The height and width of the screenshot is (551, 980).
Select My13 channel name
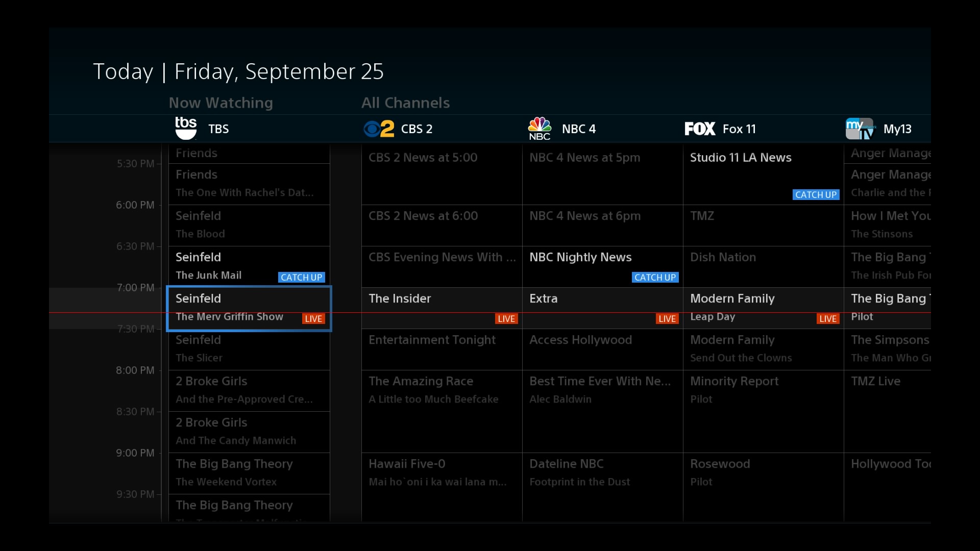point(897,129)
